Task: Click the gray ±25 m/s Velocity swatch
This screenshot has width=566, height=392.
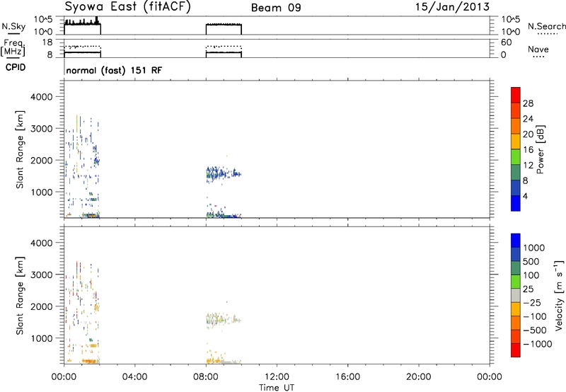Action: [x=516, y=295]
